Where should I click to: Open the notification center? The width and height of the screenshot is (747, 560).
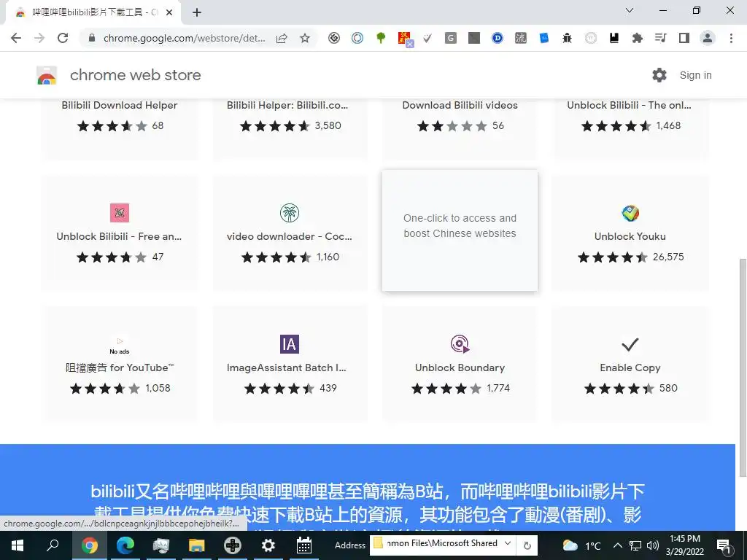(724, 545)
